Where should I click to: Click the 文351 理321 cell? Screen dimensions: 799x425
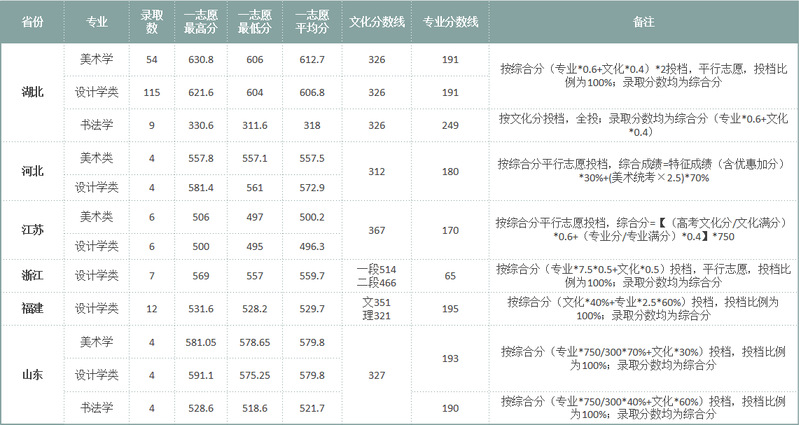(x=377, y=308)
